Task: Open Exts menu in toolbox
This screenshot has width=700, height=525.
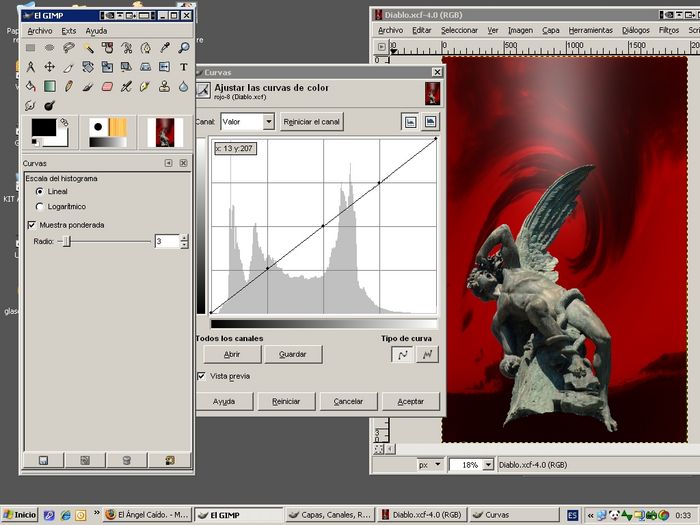Action: [x=69, y=31]
